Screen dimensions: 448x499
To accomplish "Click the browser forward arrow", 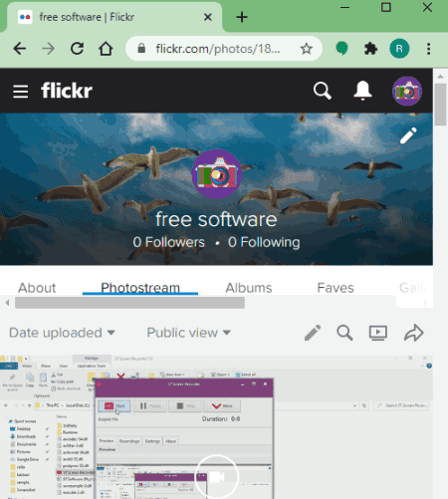I will pyautogui.click(x=49, y=49).
